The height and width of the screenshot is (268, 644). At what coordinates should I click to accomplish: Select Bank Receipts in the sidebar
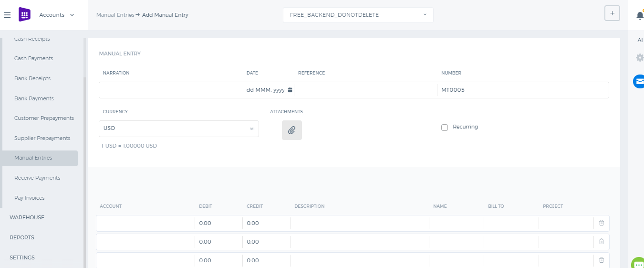pyautogui.click(x=32, y=78)
